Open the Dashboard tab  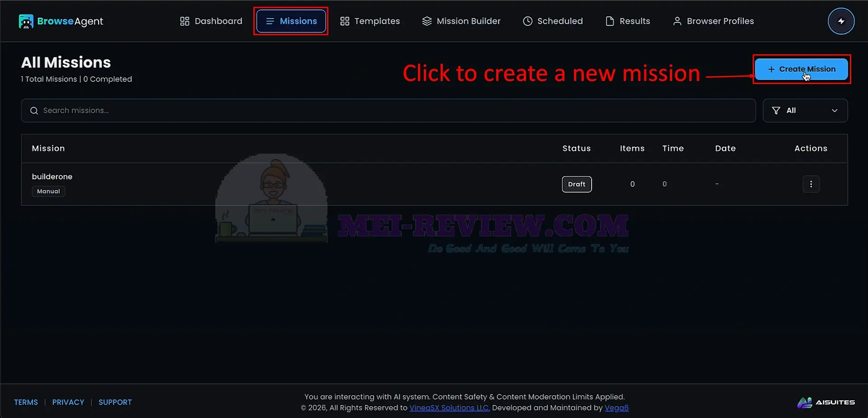211,21
